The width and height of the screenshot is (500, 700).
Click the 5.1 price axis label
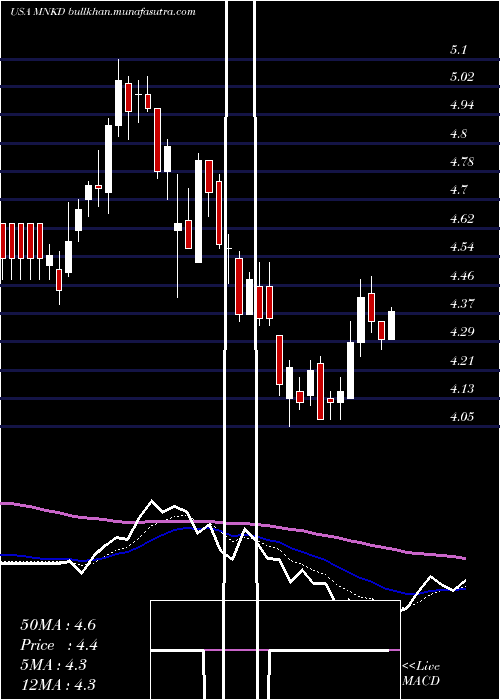click(x=458, y=50)
